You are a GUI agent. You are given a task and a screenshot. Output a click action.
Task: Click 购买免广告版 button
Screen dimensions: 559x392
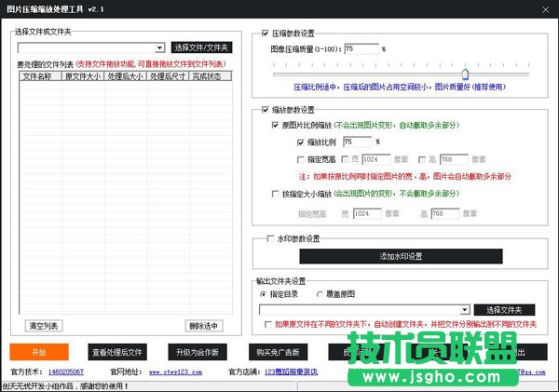(278, 353)
